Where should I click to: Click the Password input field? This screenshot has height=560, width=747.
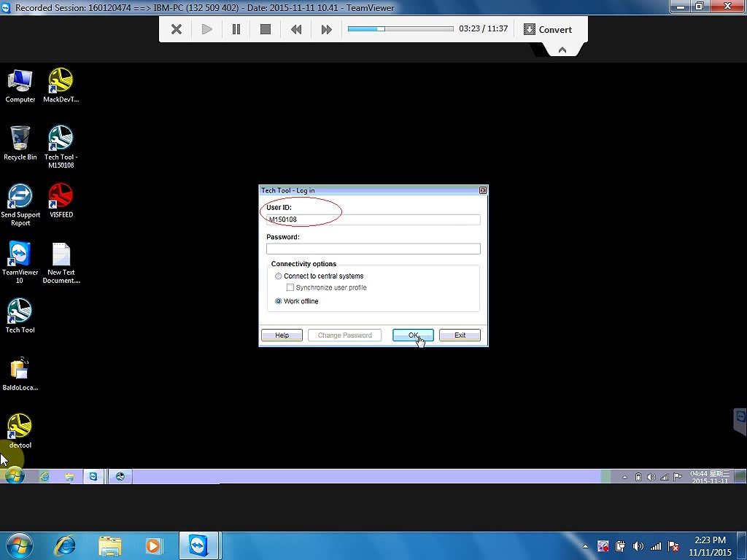click(373, 249)
